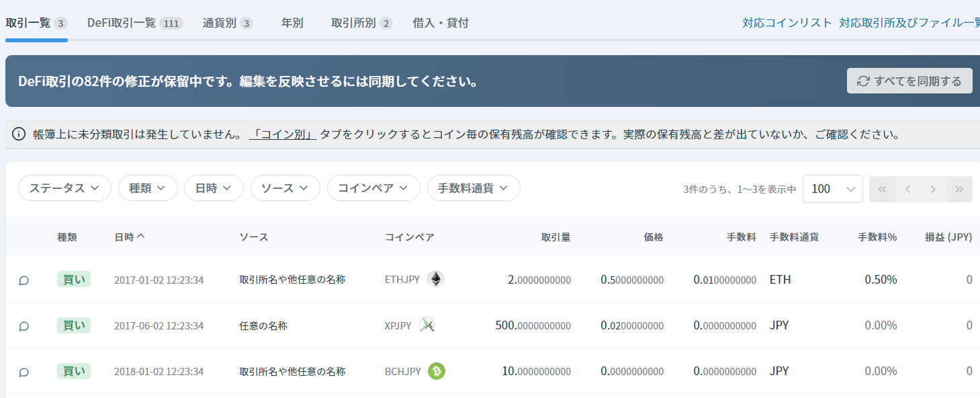Go to previous page arrow
The image size is (980, 398).
pos(907,189)
